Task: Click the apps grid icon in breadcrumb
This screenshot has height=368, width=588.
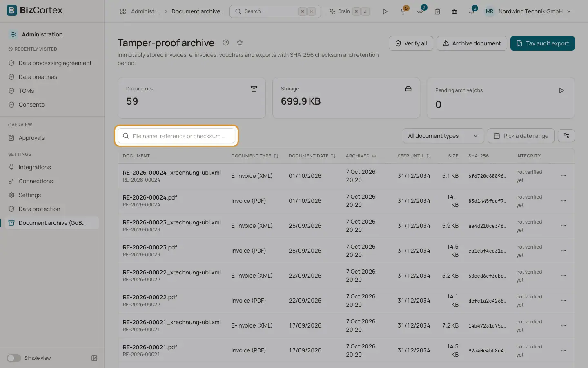Action: click(123, 11)
